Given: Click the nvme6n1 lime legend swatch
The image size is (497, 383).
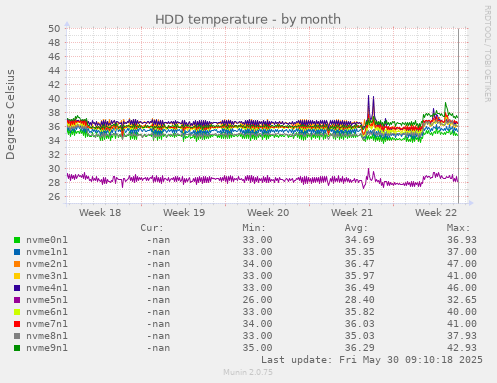Looking at the screenshot, I should [x=17, y=312].
